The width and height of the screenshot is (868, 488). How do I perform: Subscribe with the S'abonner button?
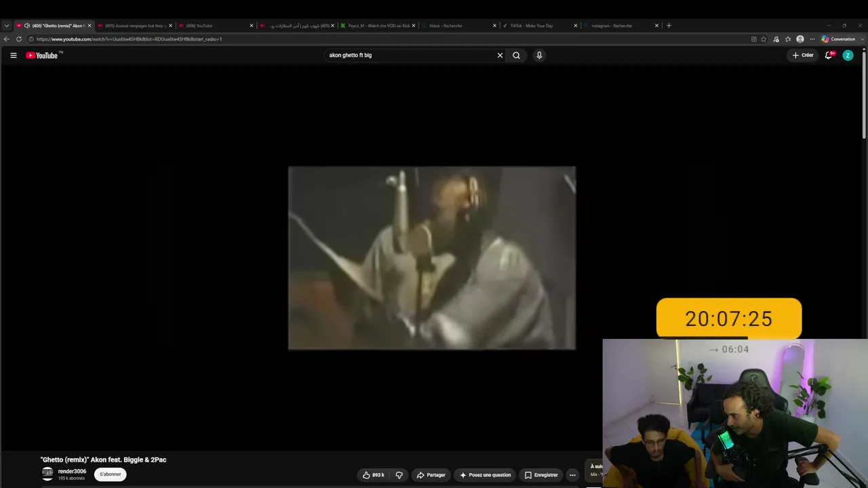coord(110,474)
